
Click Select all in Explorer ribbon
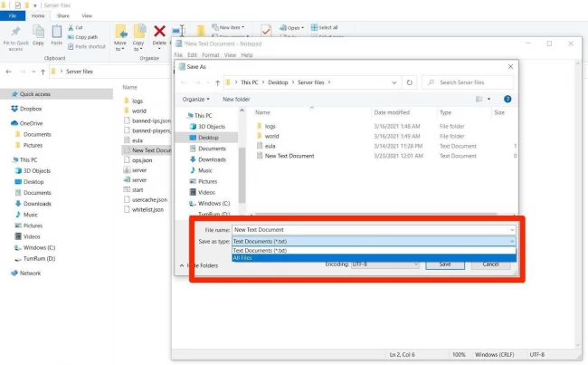click(x=325, y=27)
